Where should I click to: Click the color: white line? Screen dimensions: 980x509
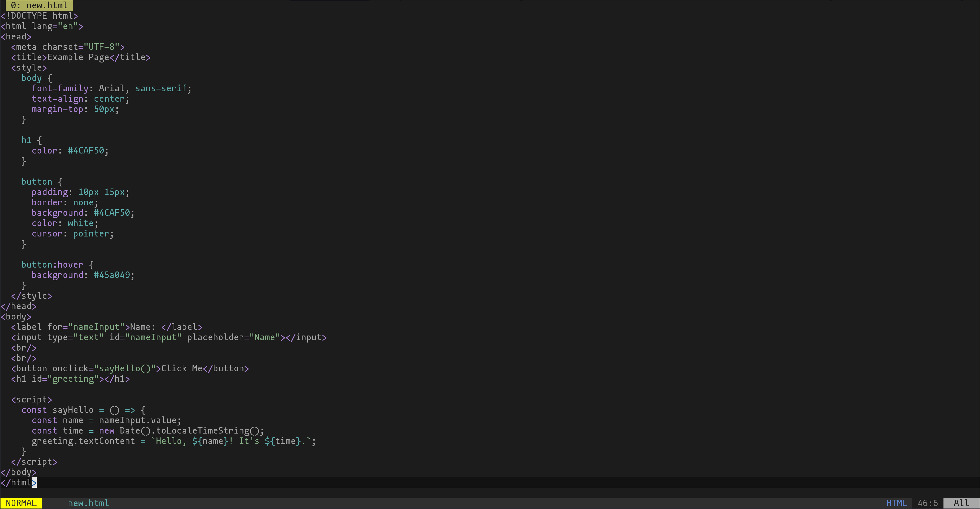pos(65,223)
